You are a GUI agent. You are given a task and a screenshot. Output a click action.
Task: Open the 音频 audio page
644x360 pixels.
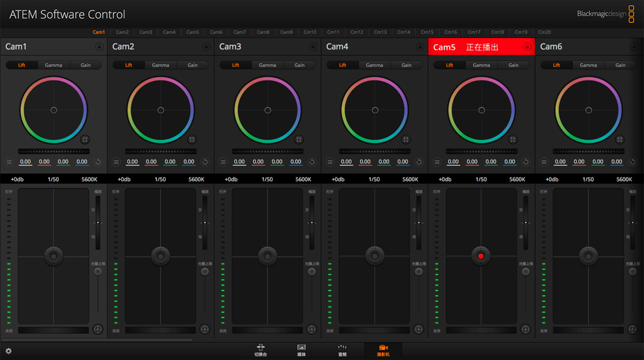[x=342, y=350]
